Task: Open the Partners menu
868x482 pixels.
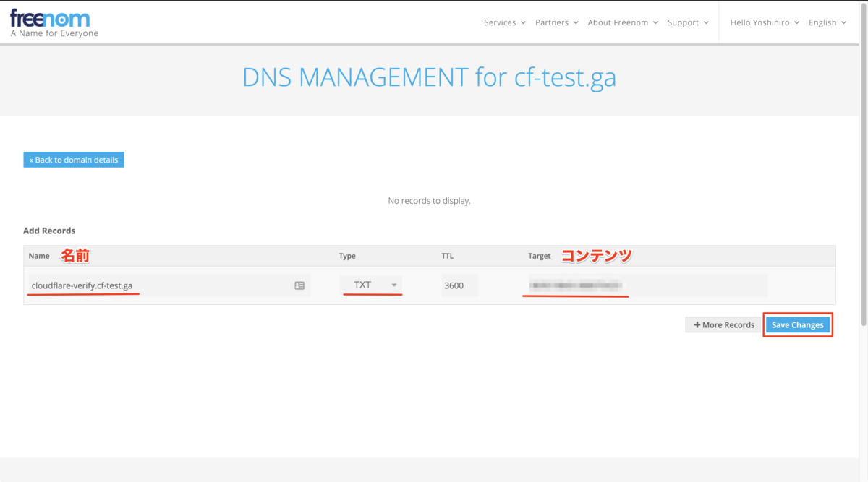Action: pyautogui.click(x=557, y=22)
